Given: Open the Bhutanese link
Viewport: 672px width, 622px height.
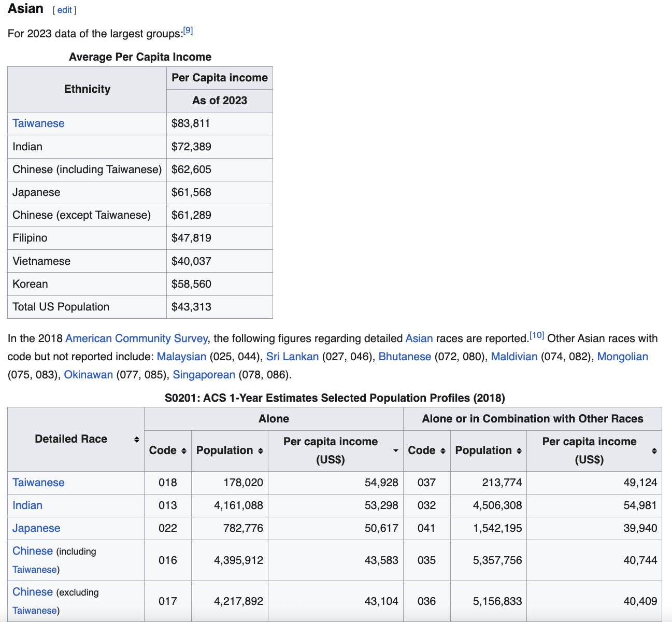Looking at the screenshot, I should pyautogui.click(x=405, y=357).
